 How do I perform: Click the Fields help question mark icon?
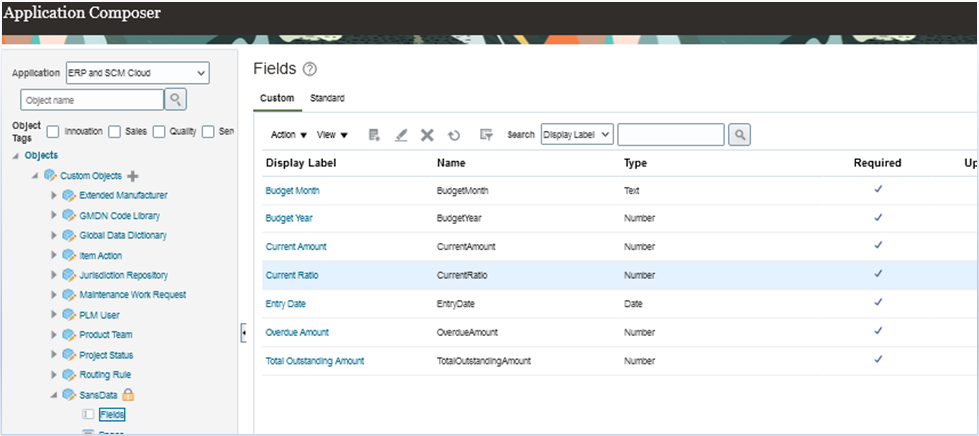(x=309, y=69)
